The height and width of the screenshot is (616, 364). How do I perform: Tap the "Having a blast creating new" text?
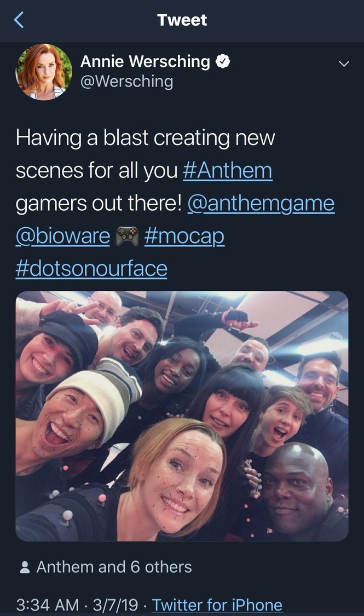(145, 138)
